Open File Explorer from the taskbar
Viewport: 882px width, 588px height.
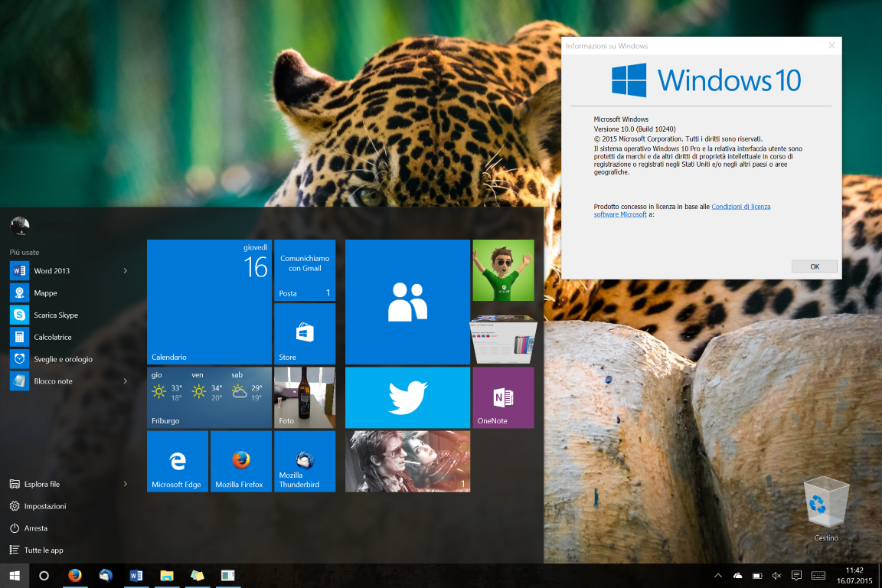click(166, 575)
